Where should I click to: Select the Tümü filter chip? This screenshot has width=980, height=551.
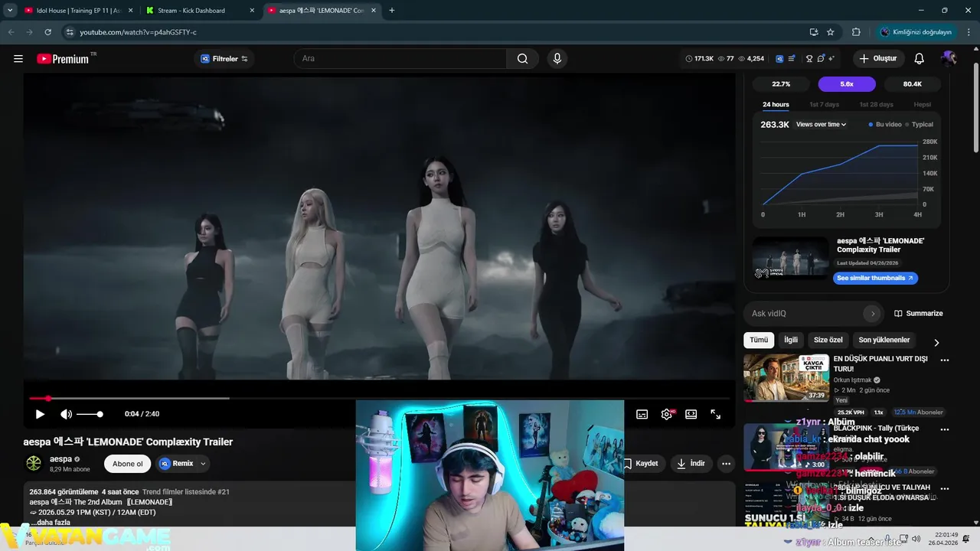pos(759,340)
